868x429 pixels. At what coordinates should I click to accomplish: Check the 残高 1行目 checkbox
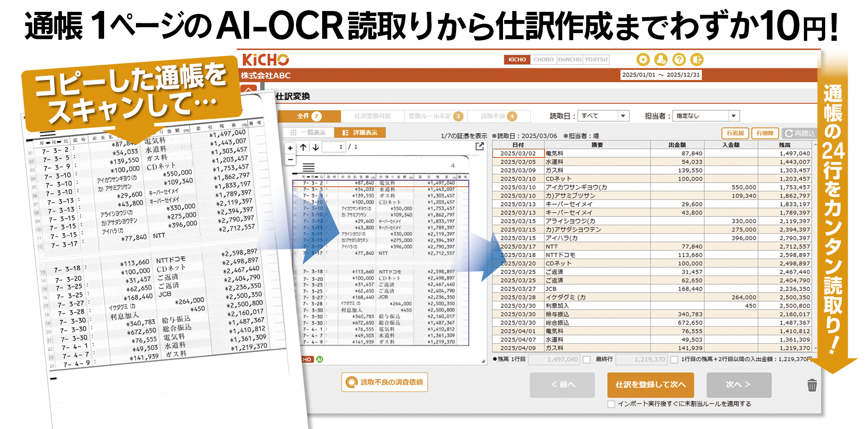[x=587, y=360]
